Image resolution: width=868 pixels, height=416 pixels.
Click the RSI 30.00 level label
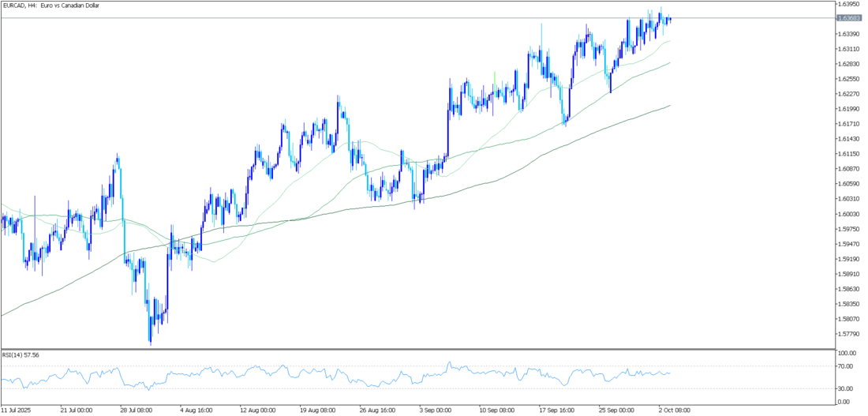(x=847, y=388)
